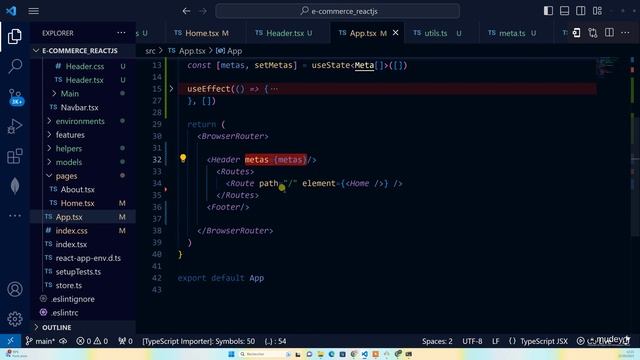This screenshot has height=360, width=640.
Task: Click the open changes editor action icon
Action: (x=576, y=33)
